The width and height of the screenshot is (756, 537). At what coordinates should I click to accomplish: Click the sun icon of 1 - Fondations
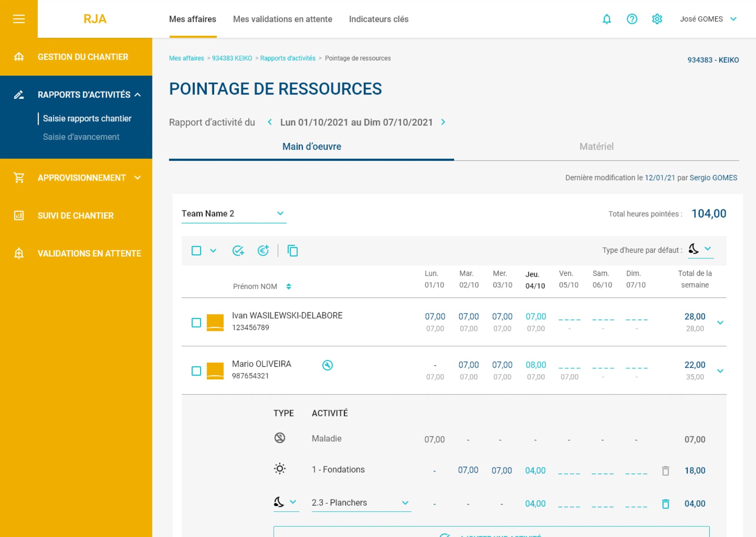pyautogui.click(x=280, y=469)
